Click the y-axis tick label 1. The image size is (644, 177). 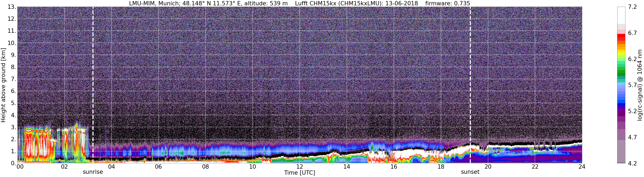click(x=13, y=151)
